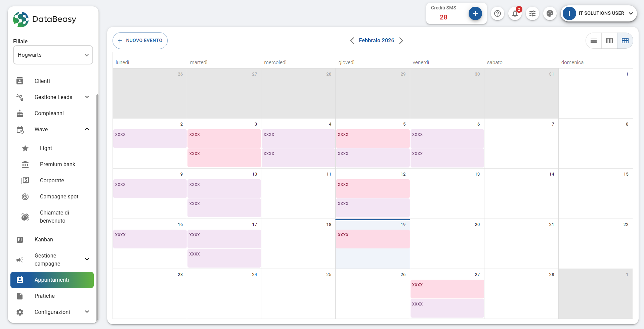Viewport: 644px width, 329px height.
Task: Open the notifications bell
Action: point(515,13)
